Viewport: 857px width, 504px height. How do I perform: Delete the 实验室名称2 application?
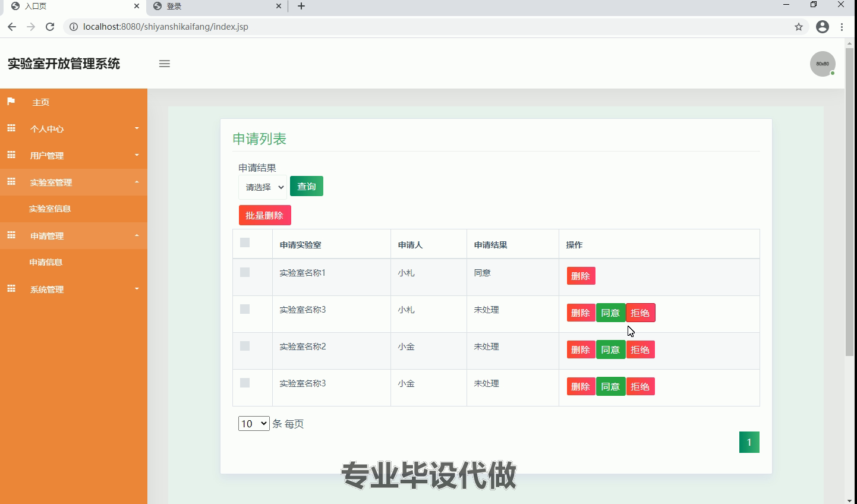click(581, 349)
